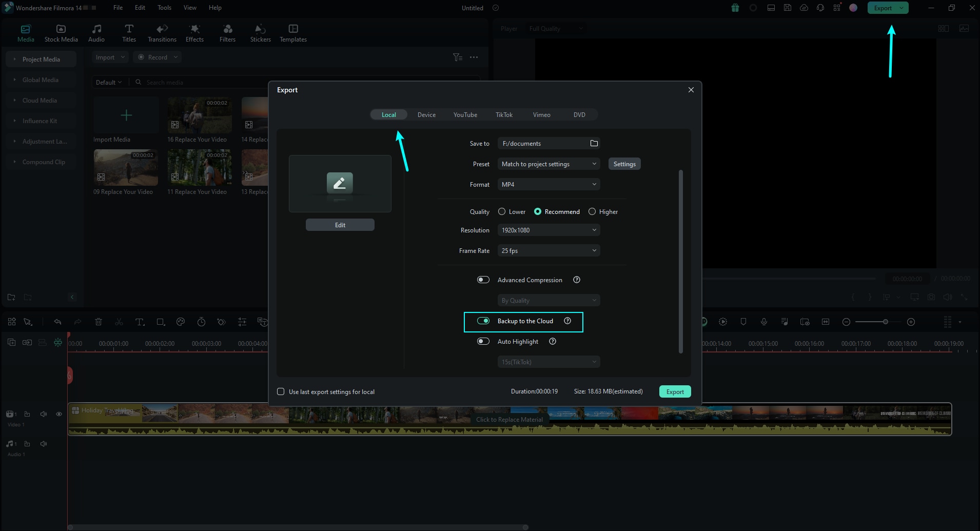980x531 pixels.
Task: Click the Auto Highlight help icon
Action: tap(553, 341)
